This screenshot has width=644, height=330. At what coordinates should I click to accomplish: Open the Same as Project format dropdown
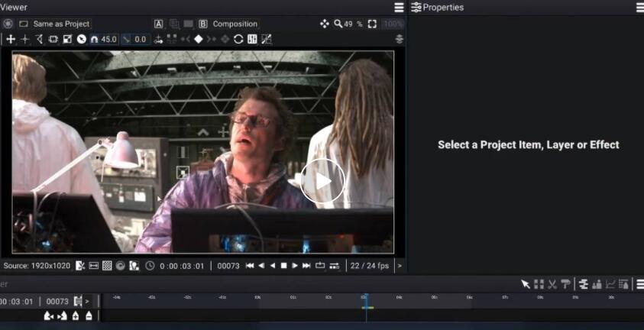tap(61, 24)
